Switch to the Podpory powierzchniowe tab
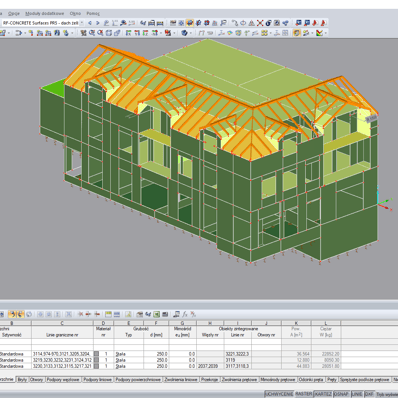The width and height of the screenshot is (398, 398). [x=138, y=380]
